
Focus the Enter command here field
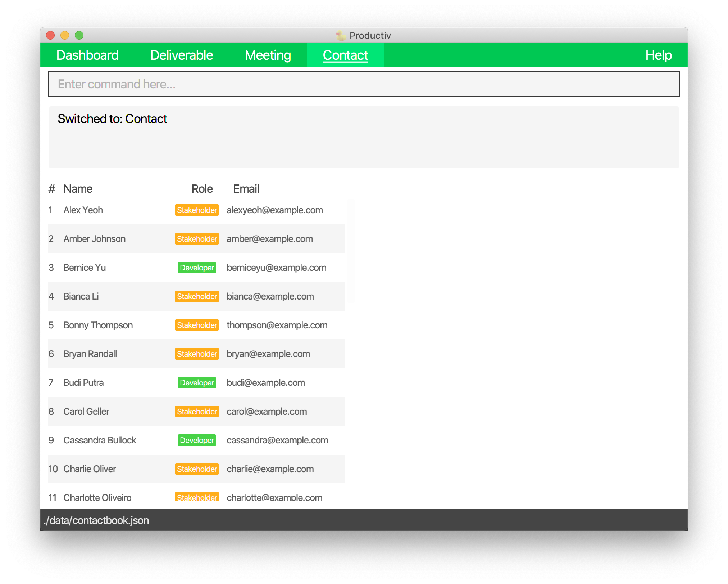(x=364, y=84)
